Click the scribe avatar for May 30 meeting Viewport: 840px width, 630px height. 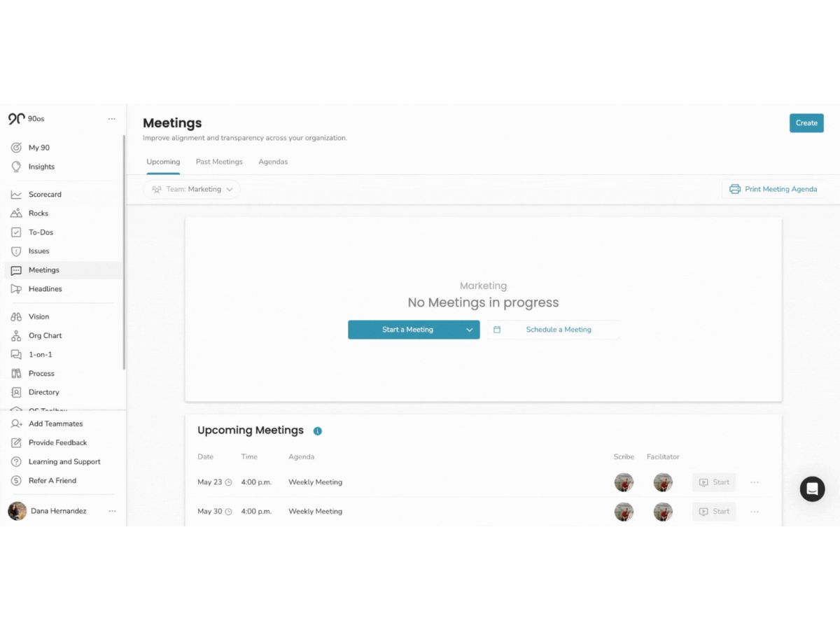pyautogui.click(x=624, y=512)
